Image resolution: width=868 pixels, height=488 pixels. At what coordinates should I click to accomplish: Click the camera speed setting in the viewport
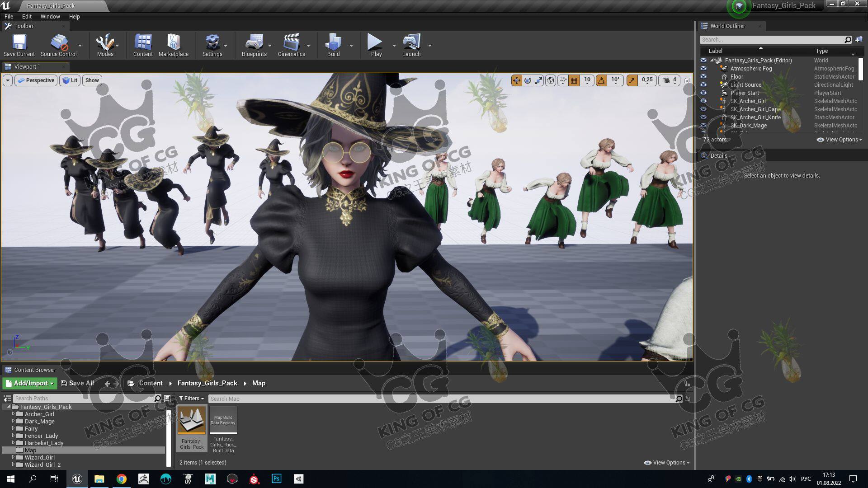click(x=670, y=80)
